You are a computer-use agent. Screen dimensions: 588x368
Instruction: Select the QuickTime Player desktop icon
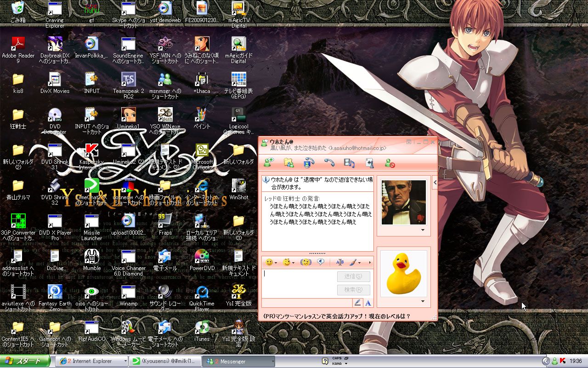[x=202, y=298]
